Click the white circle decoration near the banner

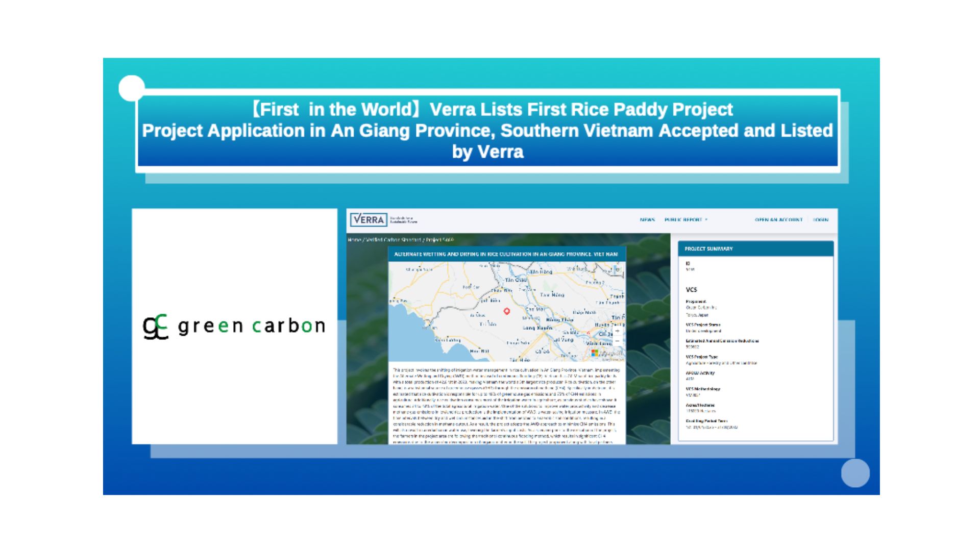pos(132,87)
